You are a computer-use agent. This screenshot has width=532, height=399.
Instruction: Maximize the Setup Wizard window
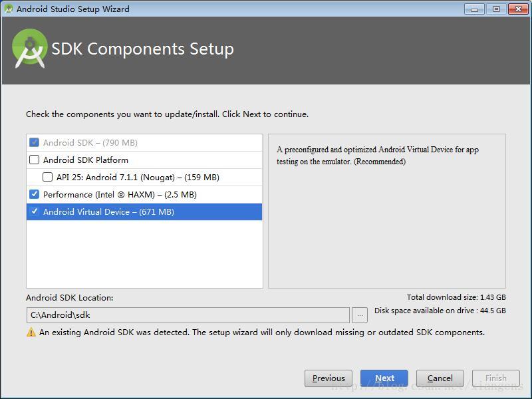(496, 9)
